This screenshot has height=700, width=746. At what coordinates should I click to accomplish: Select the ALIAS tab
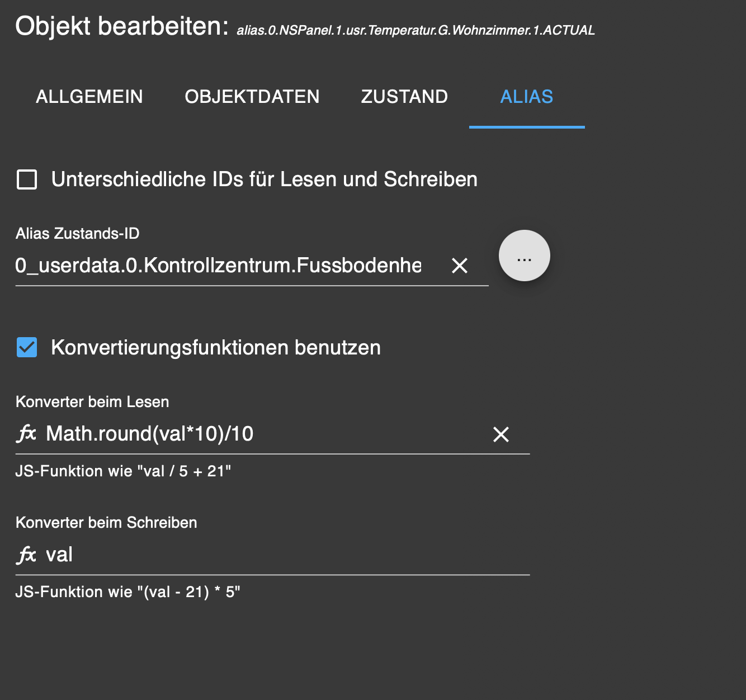click(x=526, y=97)
